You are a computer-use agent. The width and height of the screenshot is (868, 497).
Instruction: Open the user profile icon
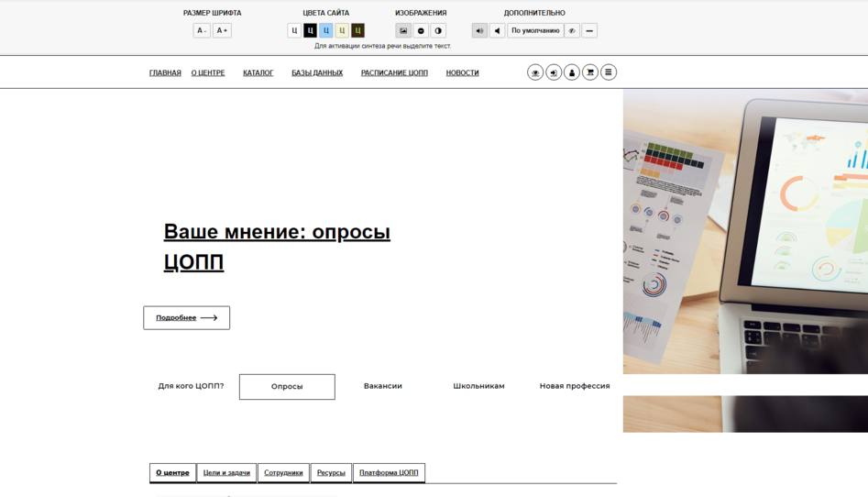tap(572, 72)
